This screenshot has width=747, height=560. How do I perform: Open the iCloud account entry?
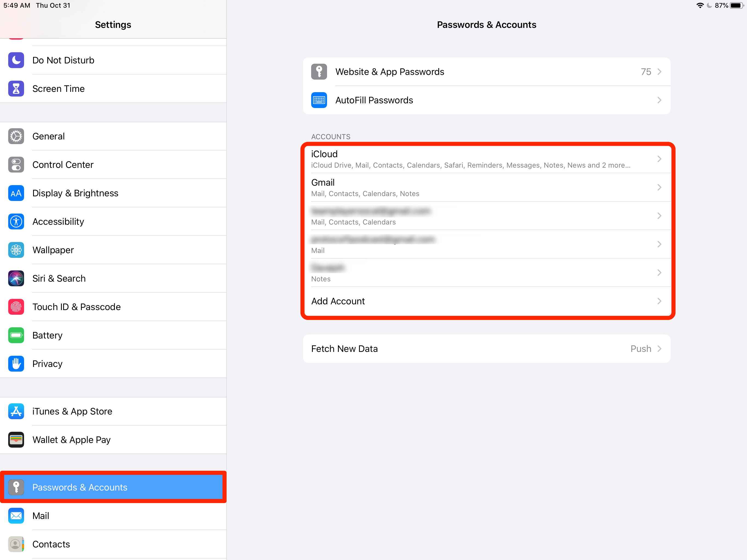[486, 159]
